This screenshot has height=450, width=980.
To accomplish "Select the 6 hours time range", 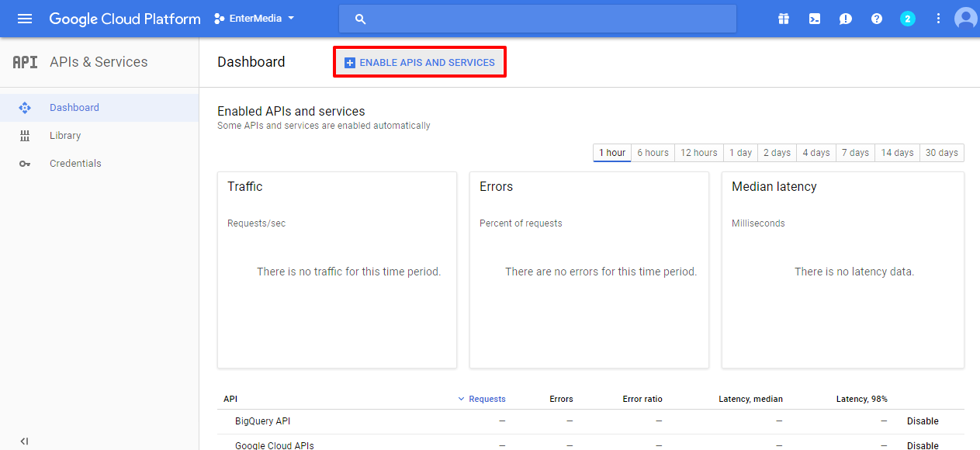I will 653,153.
